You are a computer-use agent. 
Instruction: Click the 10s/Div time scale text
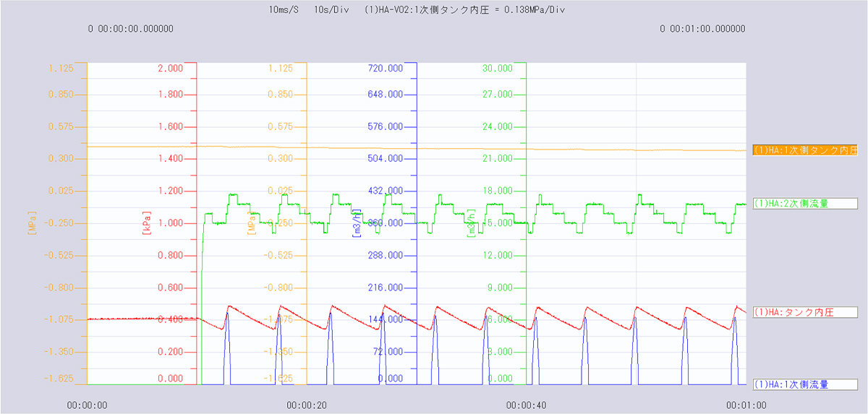point(331,11)
